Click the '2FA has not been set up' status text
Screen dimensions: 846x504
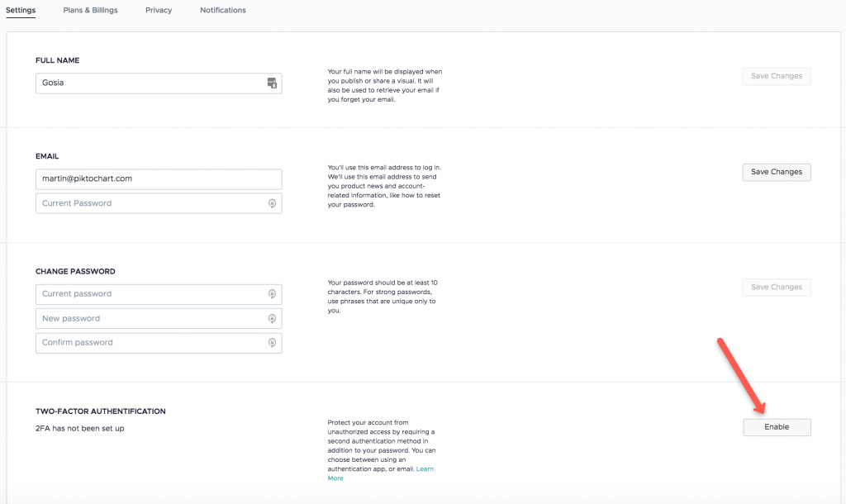[x=80, y=429]
